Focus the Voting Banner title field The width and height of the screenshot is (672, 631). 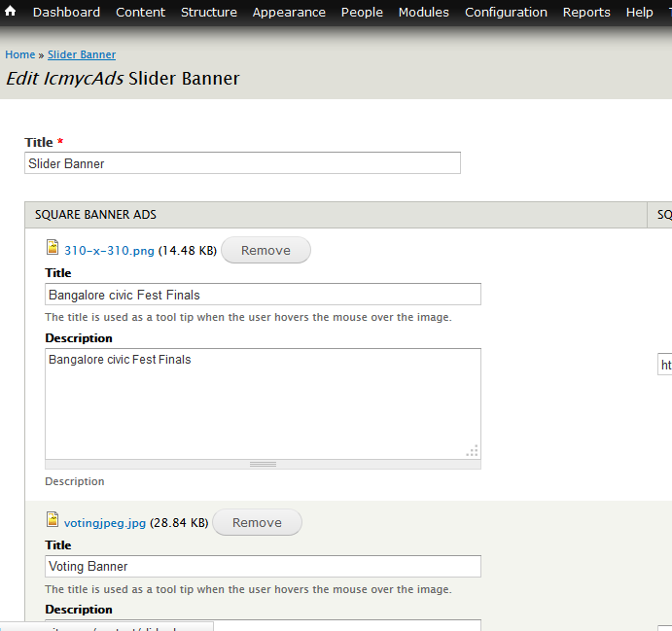coord(263,566)
